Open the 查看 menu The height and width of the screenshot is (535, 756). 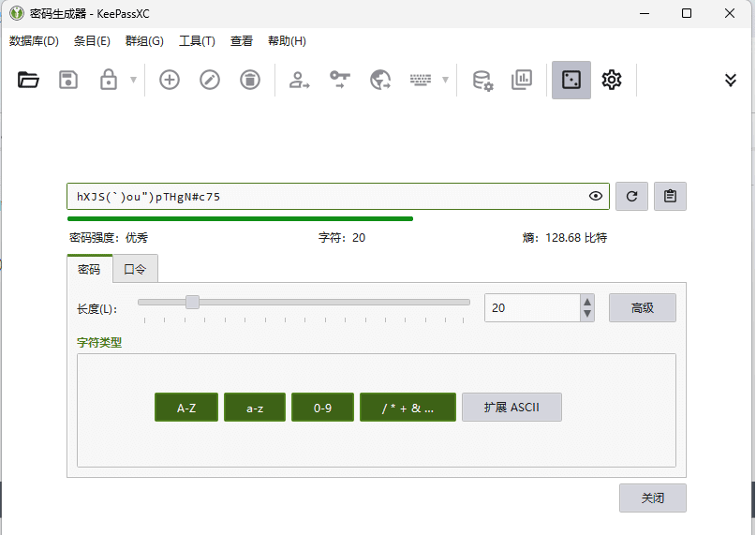[x=241, y=41]
